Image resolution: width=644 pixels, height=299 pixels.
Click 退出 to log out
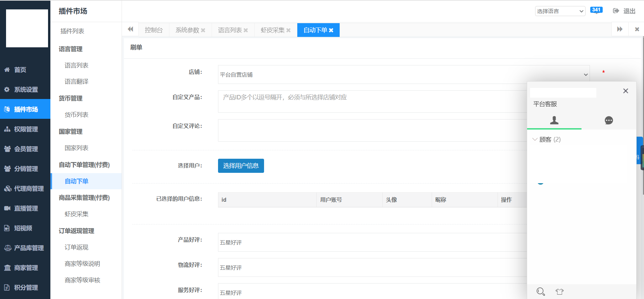coord(624,11)
